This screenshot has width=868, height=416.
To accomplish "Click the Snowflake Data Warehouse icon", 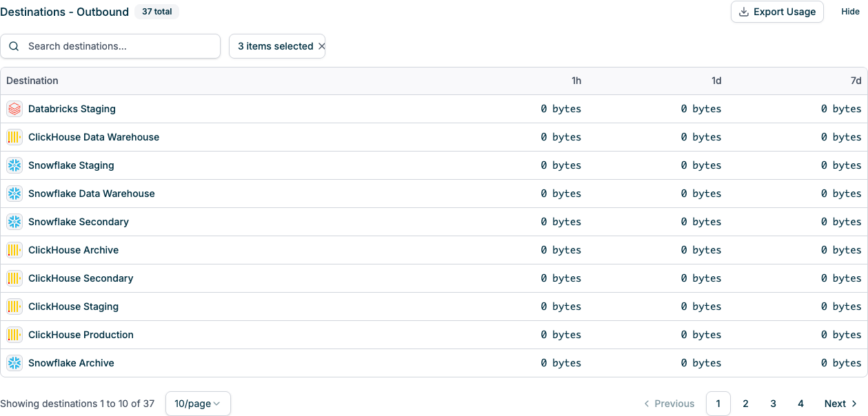I will point(14,194).
